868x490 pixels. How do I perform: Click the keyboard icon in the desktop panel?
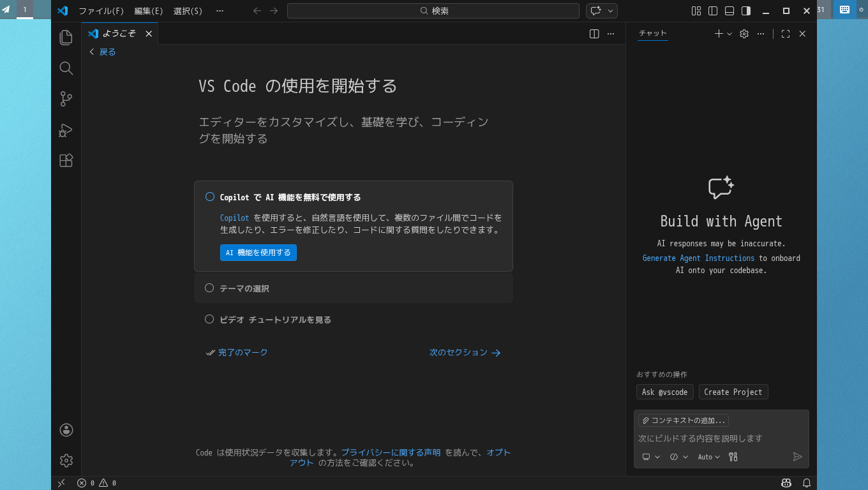point(844,10)
